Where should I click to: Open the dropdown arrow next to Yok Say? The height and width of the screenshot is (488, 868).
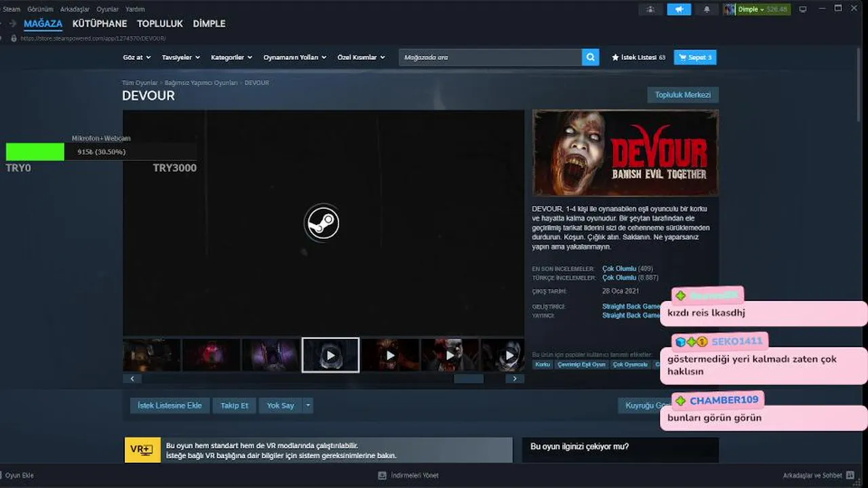coord(308,405)
